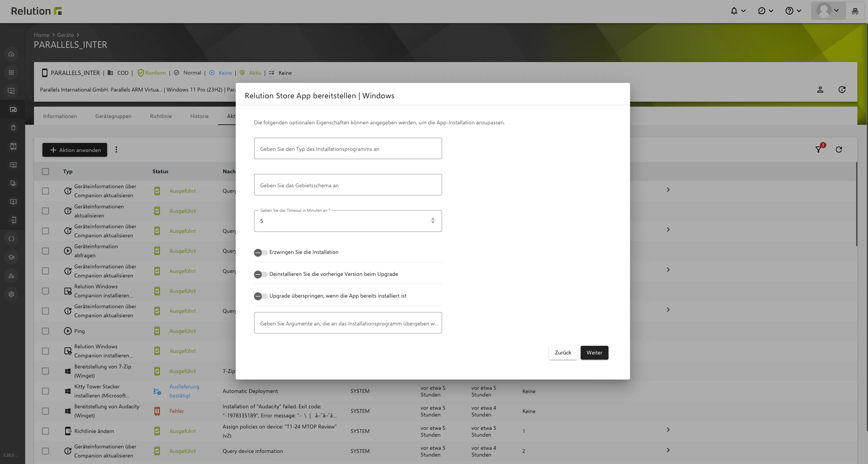This screenshot has height=464, width=868.
Task: Open the settings gear icon in sidebar
Action: click(12, 294)
